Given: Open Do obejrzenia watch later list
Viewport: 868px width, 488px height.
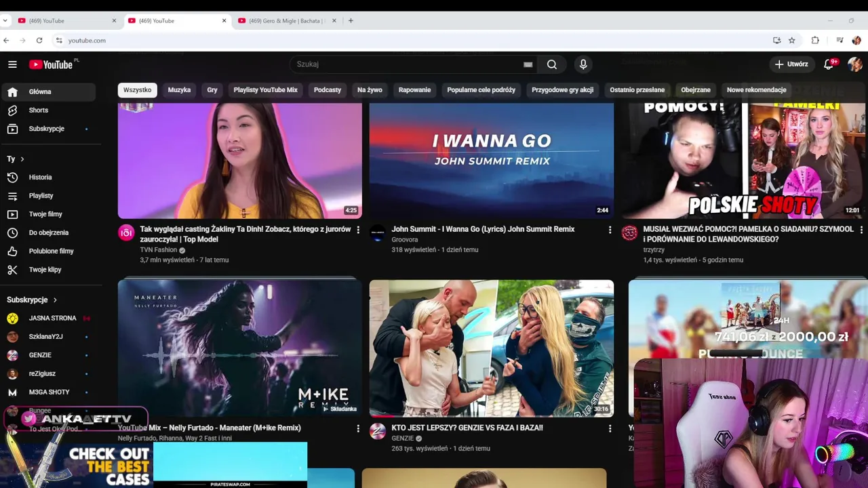Looking at the screenshot, I should (49, 232).
